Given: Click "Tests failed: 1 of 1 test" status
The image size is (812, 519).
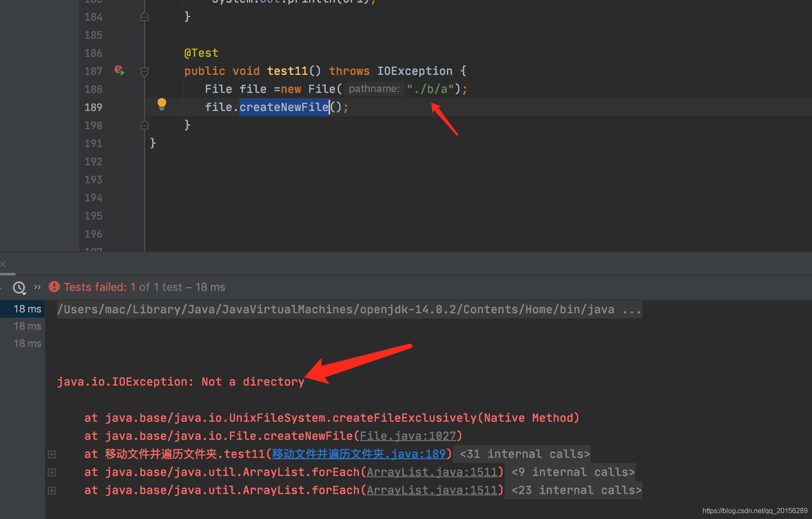Looking at the screenshot, I should click(x=123, y=287).
